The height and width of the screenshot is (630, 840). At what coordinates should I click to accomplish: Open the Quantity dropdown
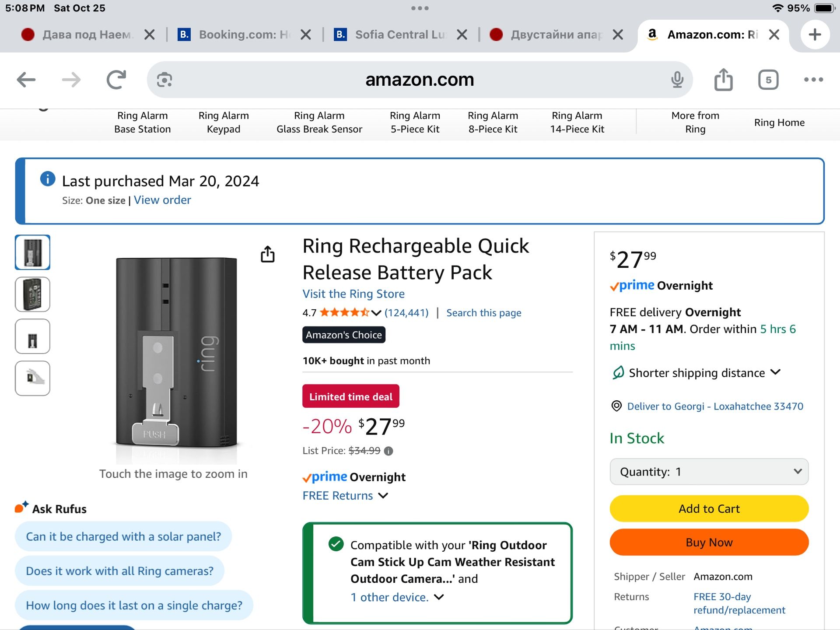point(709,472)
